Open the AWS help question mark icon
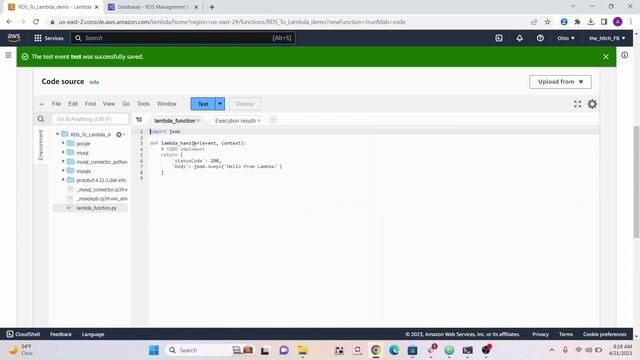 [x=540, y=38]
